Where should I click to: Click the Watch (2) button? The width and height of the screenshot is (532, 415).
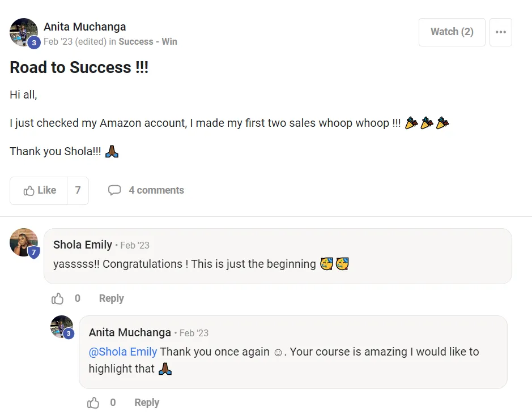click(452, 32)
